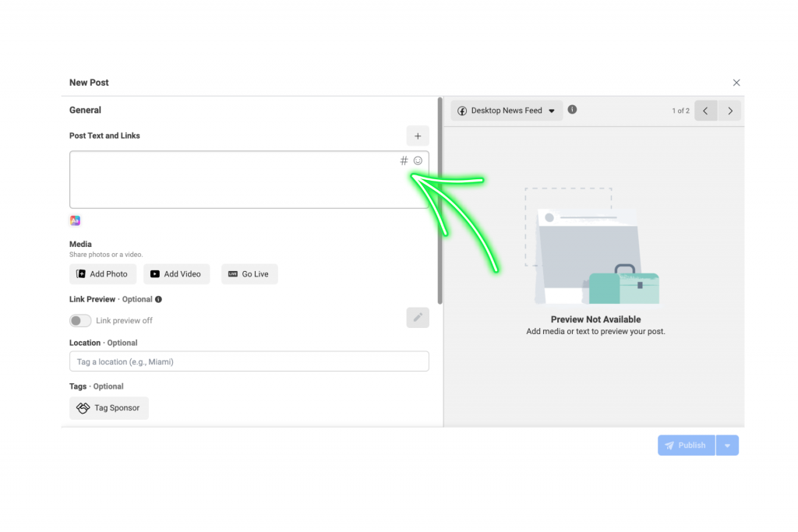This screenshot has height=532, width=798.
Task: Click the 'New Post' dialog title
Action: pyautogui.click(x=89, y=83)
